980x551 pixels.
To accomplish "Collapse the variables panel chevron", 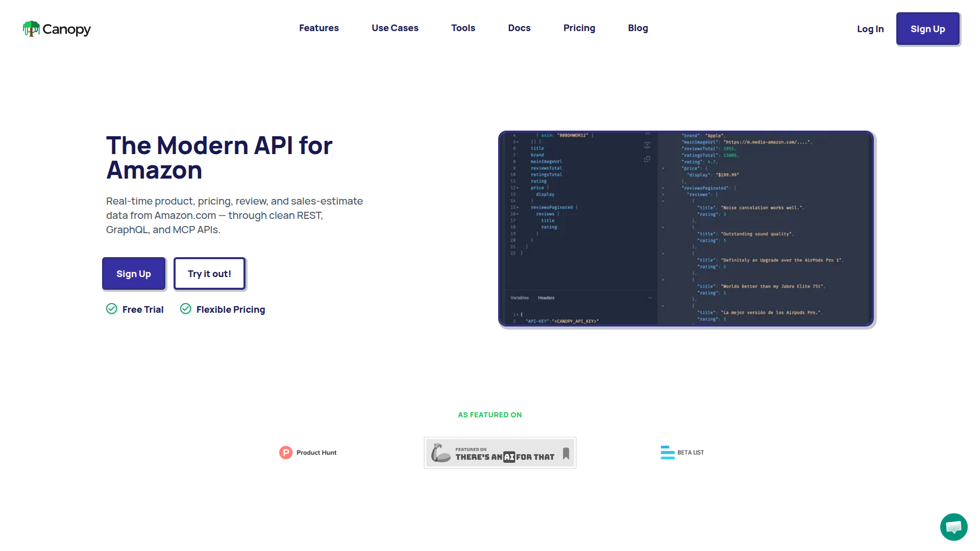I will point(650,297).
